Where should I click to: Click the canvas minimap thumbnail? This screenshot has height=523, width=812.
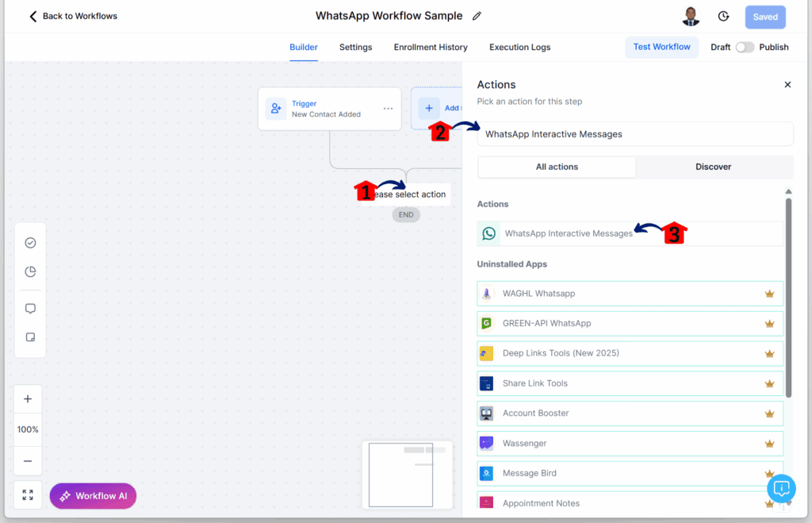click(x=407, y=475)
